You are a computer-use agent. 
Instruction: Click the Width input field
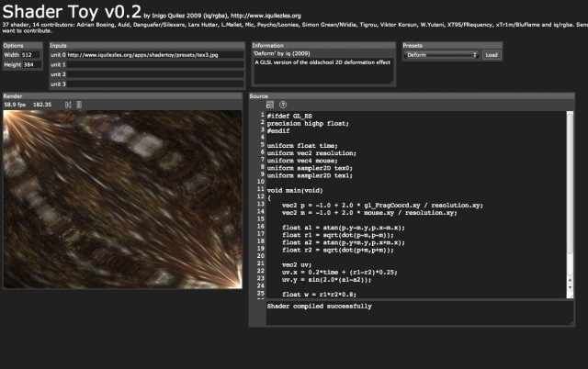click(x=29, y=55)
